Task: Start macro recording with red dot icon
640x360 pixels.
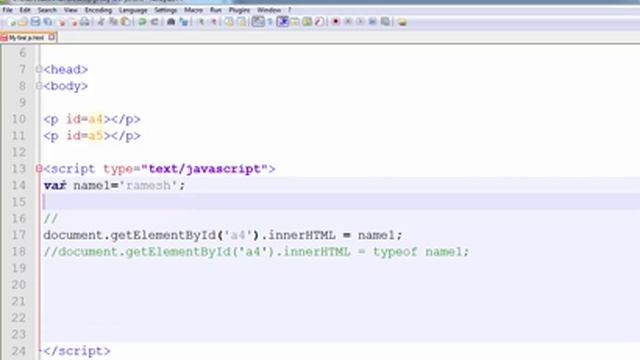Action: pyautogui.click(x=336, y=22)
